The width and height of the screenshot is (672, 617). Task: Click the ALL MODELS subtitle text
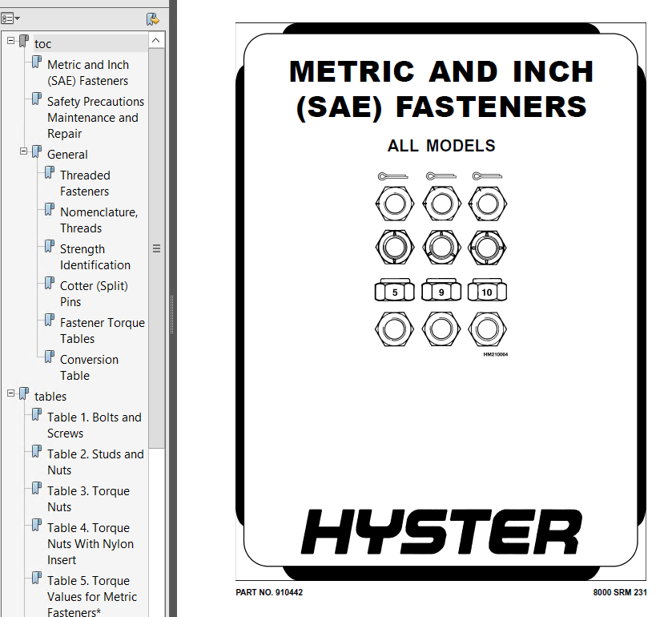pos(441,146)
